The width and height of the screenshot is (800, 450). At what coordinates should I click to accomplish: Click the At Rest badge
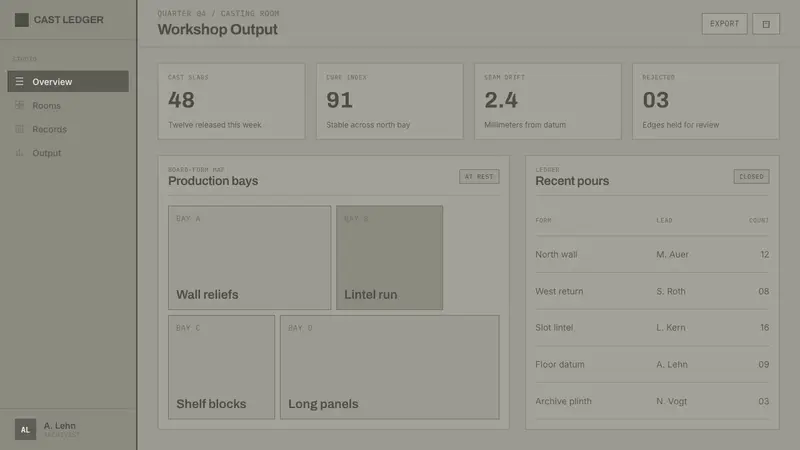point(479,177)
